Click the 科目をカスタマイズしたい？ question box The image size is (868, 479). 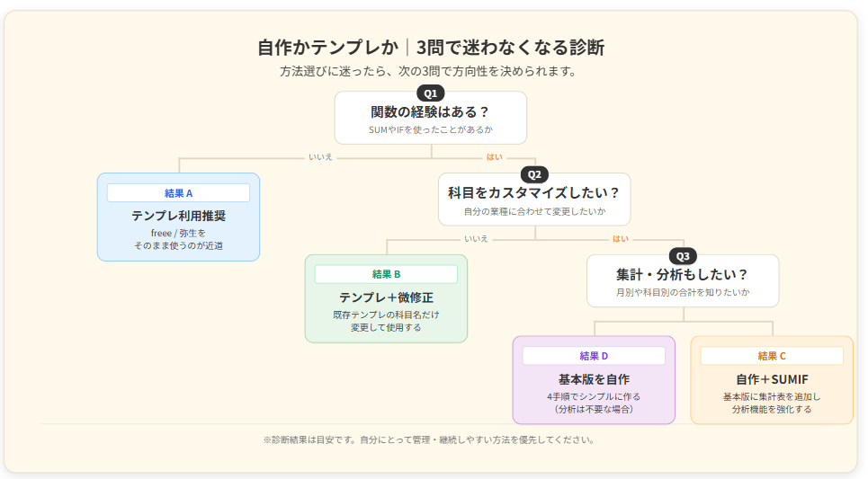[x=534, y=200]
